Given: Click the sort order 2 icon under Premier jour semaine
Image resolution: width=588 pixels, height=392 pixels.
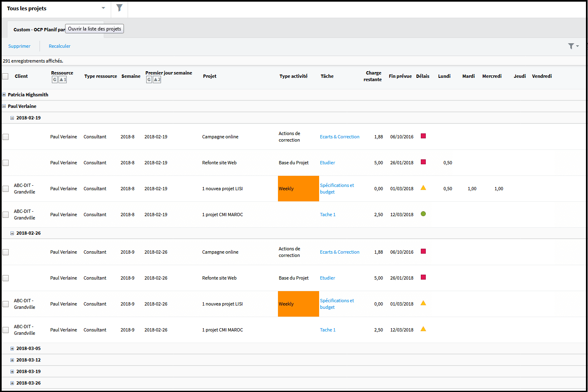Looking at the screenshot, I should (156, 80).
